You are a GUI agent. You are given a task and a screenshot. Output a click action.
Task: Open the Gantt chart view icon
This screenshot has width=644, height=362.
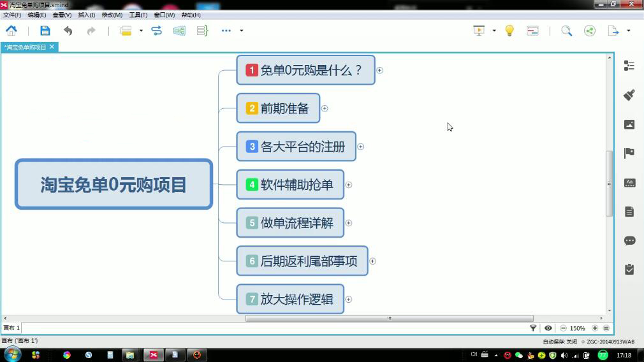tap(532, 31)
